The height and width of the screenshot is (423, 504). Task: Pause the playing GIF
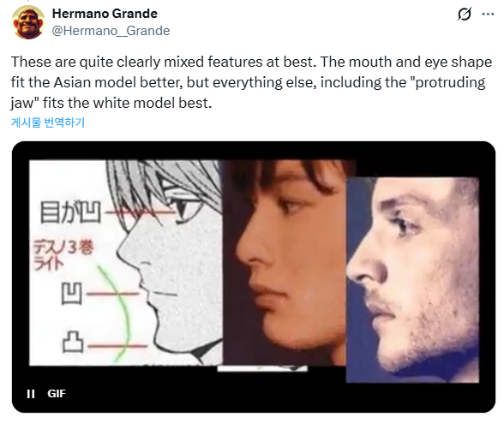[31, 393]
